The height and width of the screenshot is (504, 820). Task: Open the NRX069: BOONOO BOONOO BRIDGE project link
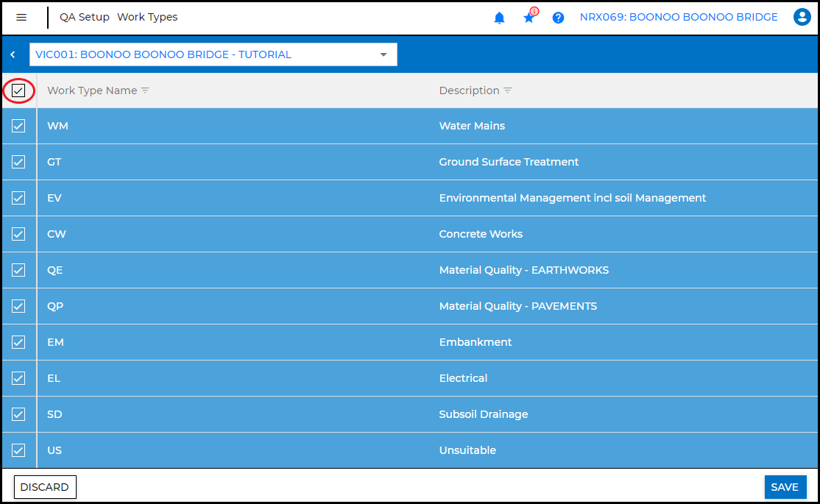(x=679, y=17)
